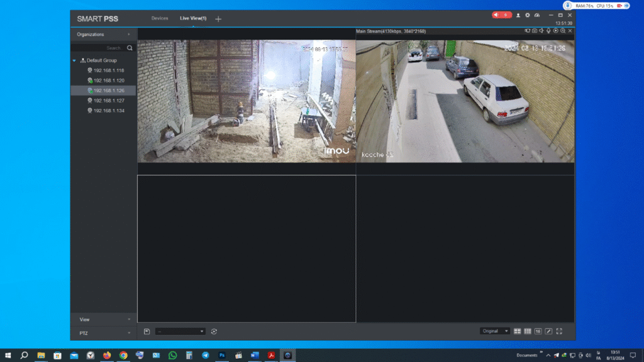Select the empty bottom-left video pane
Image resolution: width=644 pixels, height=362 pixels.
tap(247, 249)
